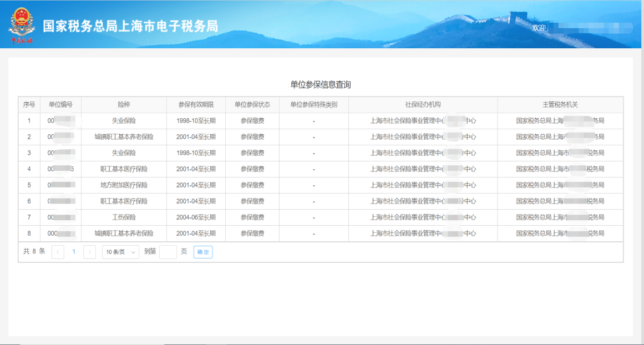The image size is (644, 345).
Task: Go to next page arrow
Action: pos(89,252)
